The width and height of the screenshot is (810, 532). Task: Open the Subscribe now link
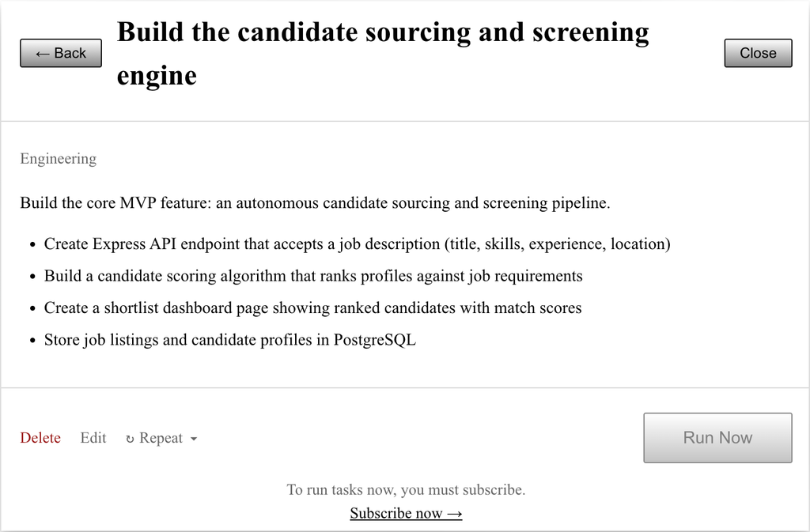coord(406,512)
